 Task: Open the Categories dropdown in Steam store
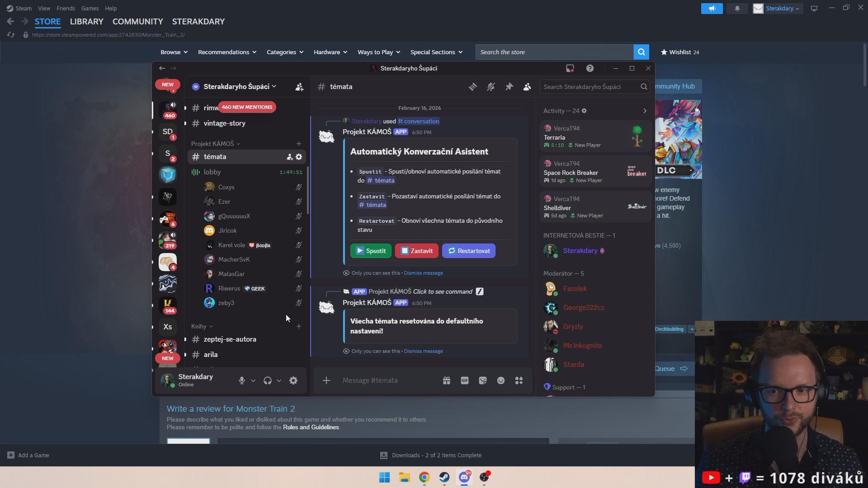pyautogui.click(x=285, y=52)
